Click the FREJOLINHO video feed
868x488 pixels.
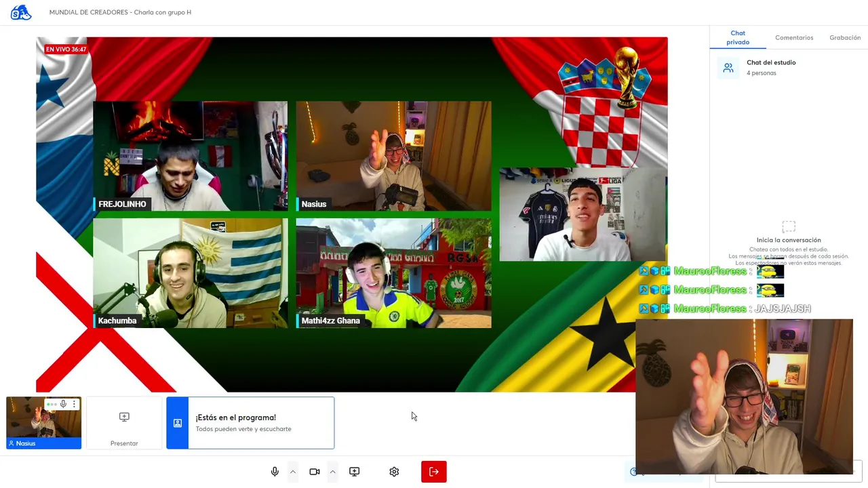(x=191, y=156)
